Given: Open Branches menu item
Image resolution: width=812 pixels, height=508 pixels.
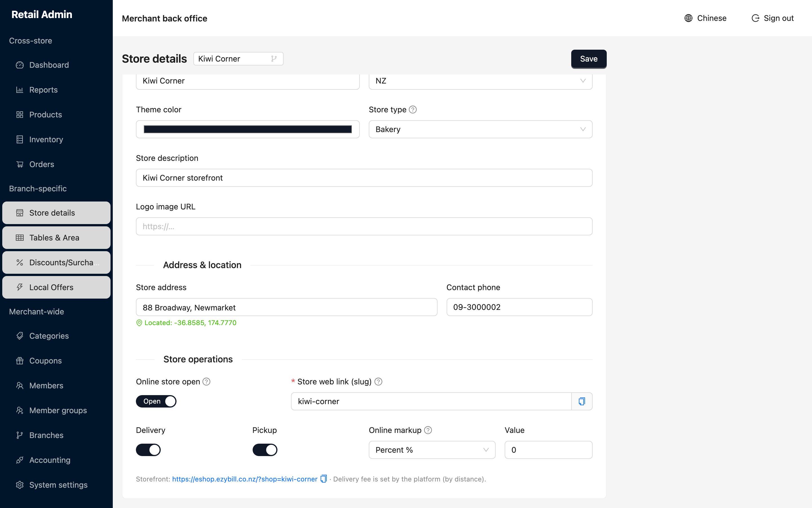Looking at the screenshot, I should 56,435.
